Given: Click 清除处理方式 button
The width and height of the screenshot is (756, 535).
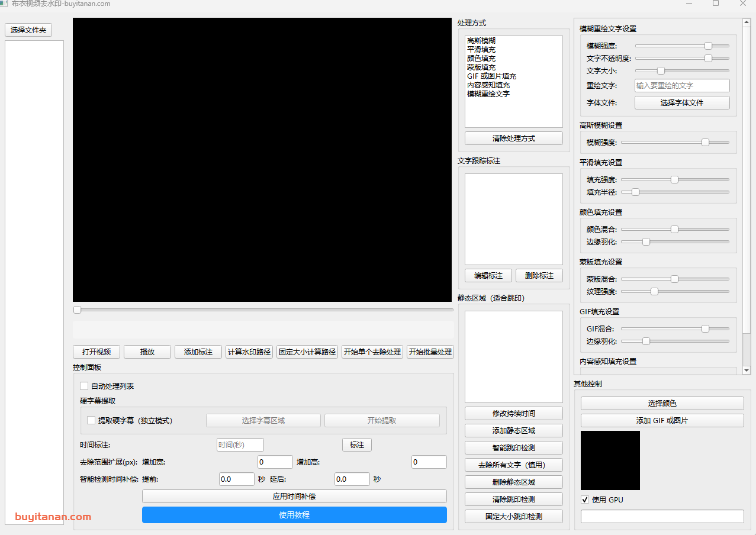Looking at the screenshot, I should coord(514,138).
